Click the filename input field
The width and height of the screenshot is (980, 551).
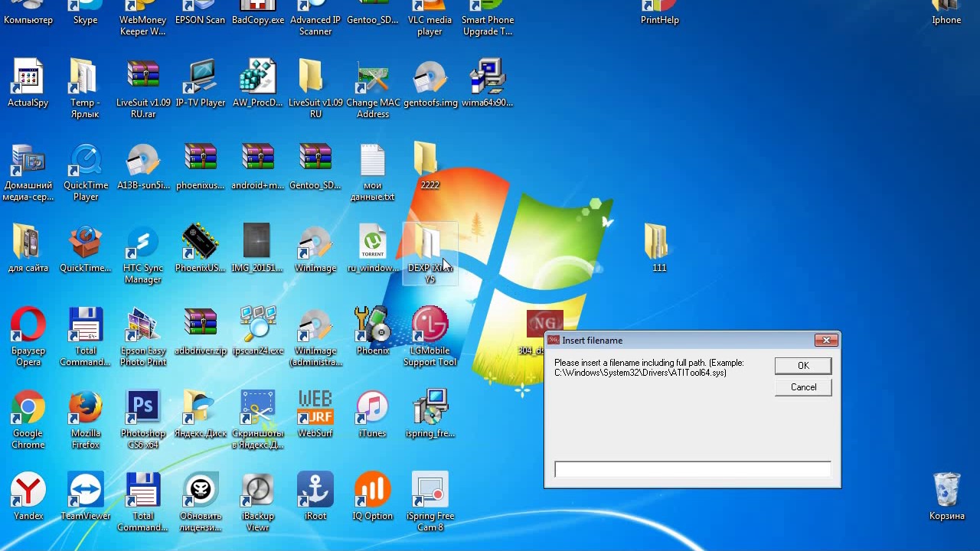point(692,469)
